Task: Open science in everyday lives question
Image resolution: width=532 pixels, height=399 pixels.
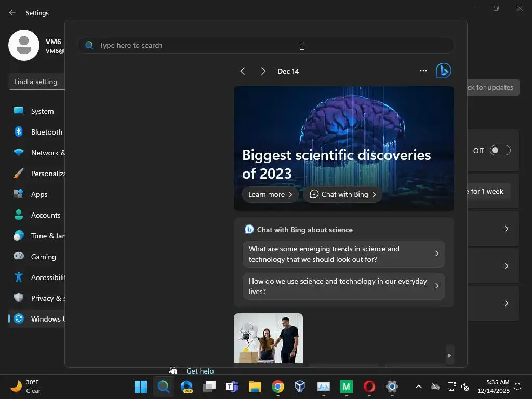Action: pyautogui.click(x=344, y=286)
